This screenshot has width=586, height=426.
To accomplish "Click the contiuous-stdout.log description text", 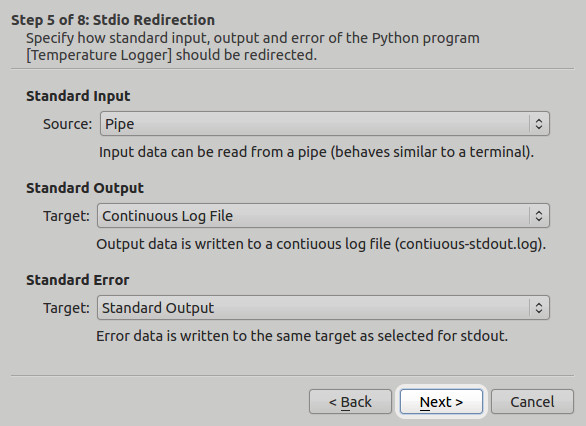I will 321,244.
